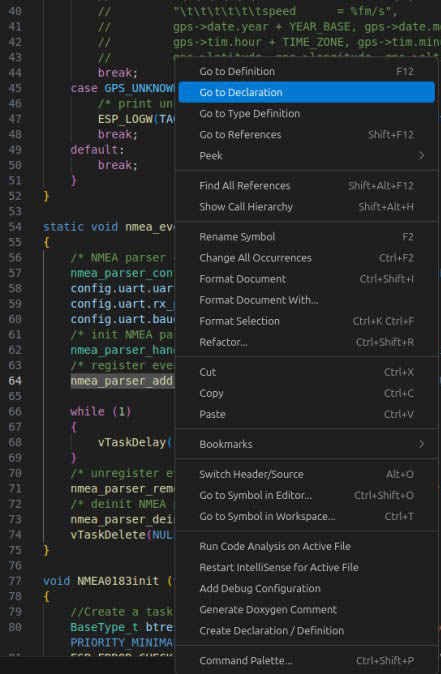Click nmea_parser_con on line 57
The image size is (441, 674).
pyautogui.click(x=122, y=273)
